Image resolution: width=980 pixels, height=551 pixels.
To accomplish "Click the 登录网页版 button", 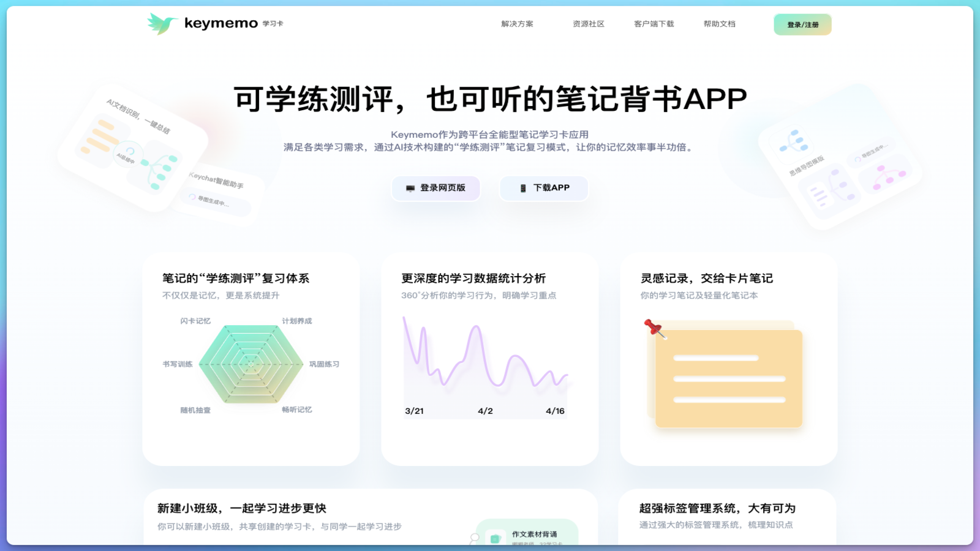I will coord(435,188).
